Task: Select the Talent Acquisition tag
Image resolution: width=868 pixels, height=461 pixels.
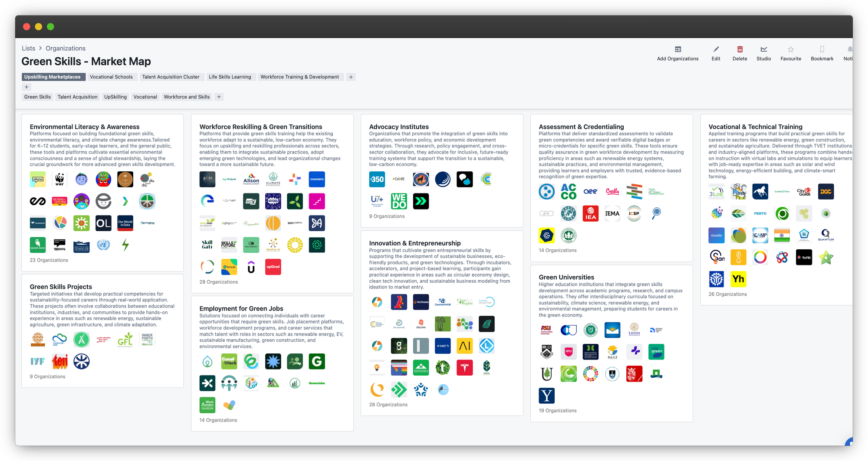Action: [x=77, y=97]
